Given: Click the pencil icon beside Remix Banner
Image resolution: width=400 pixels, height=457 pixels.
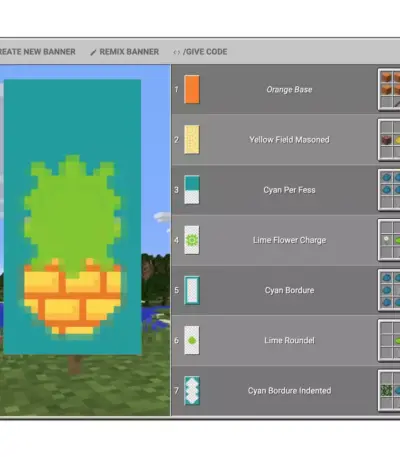Looking at the screenshot, I should click(93, 52).
